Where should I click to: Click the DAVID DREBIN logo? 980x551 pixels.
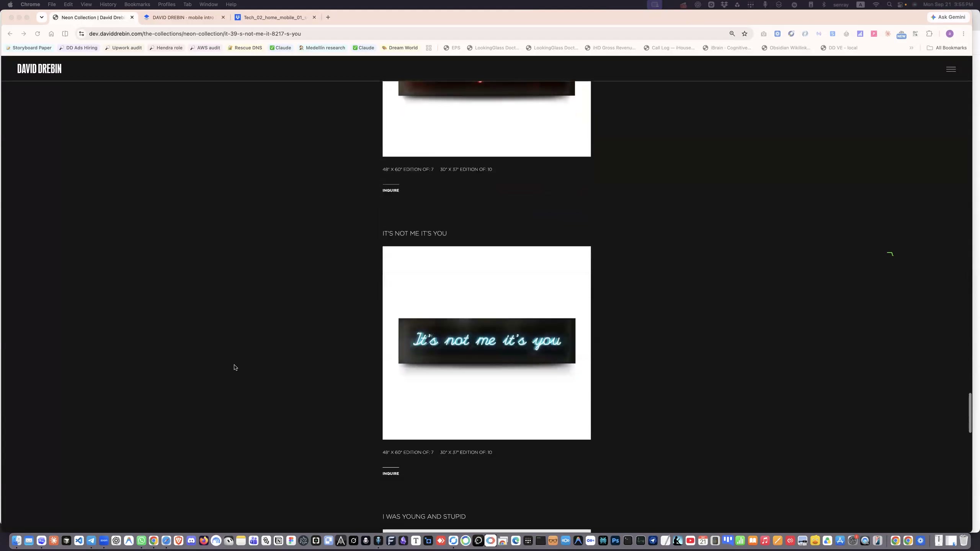(x=39, y=69)
